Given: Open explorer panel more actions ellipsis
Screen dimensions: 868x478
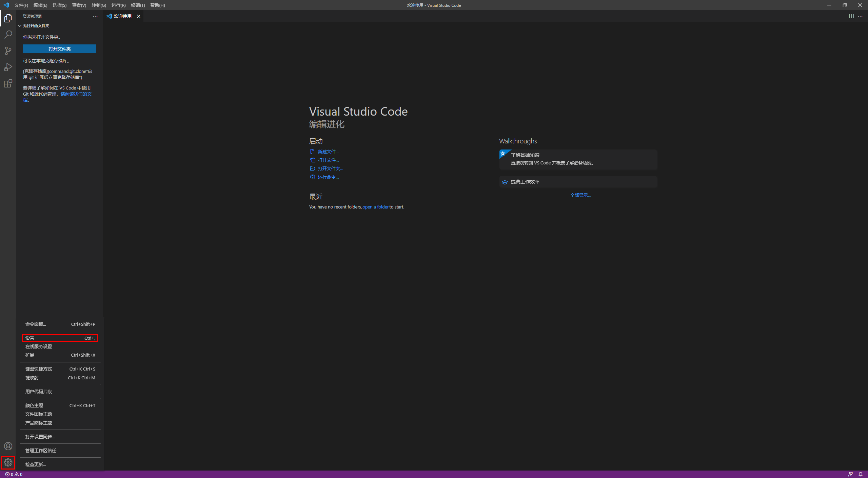Looking at the screenshot, I should 95,16.
